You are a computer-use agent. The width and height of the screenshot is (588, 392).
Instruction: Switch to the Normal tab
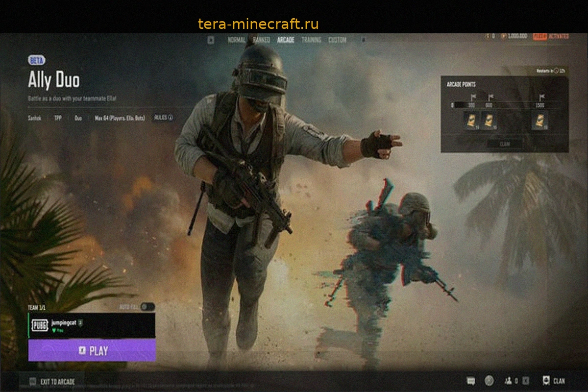pyautogui.click(x=236, y=40)
